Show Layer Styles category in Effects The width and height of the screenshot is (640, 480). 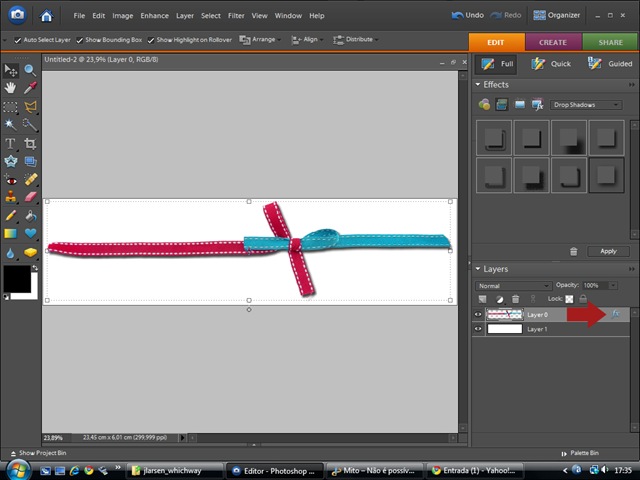pos(502,105)
